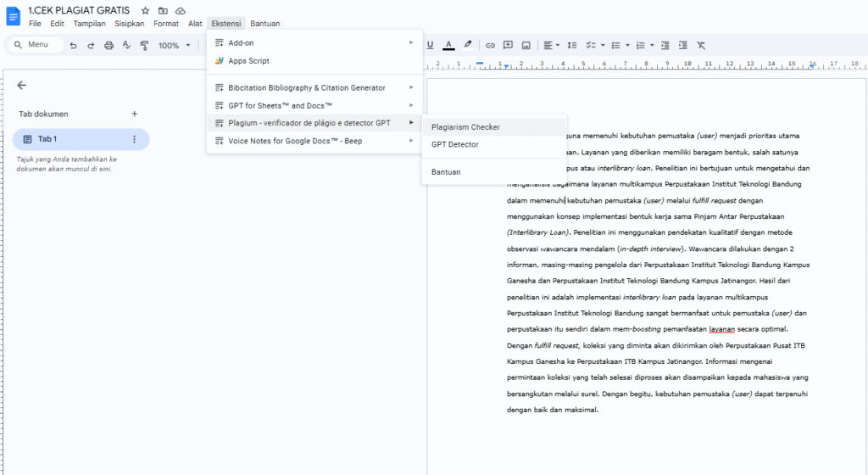Expand the bulleted list style arrow

[x=627, y=46]
